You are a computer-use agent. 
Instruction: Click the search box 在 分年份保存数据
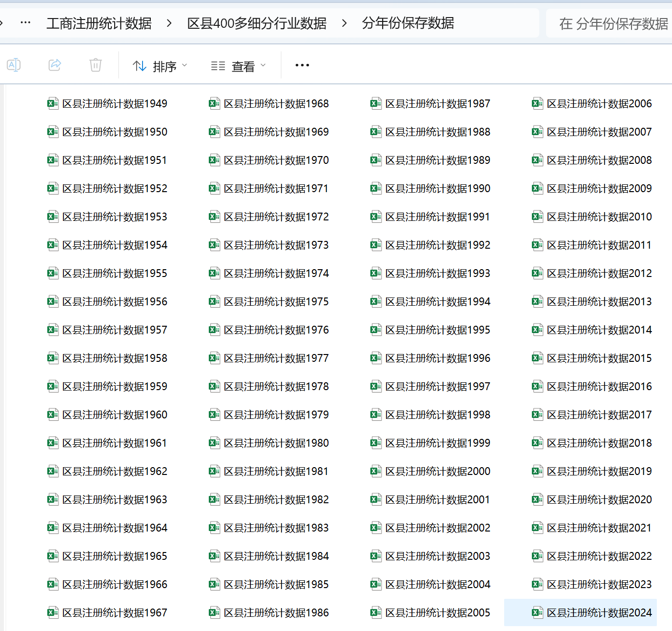coord(613,23)
